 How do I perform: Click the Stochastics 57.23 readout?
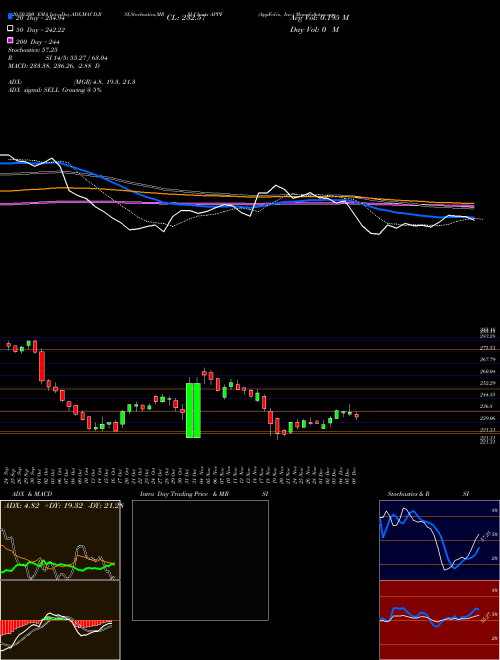[x=32, y=50]
